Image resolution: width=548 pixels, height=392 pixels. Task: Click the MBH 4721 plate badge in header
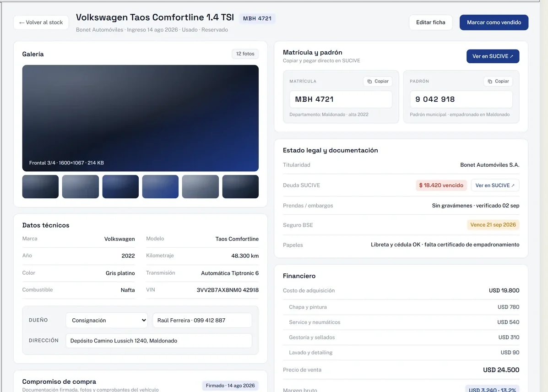point(257,18)
